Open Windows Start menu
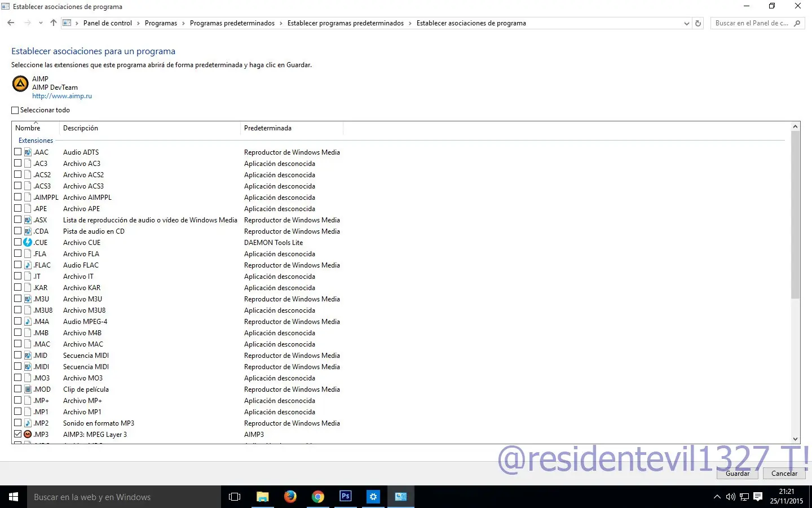Viewport: 812px width, 508px height. click(14, 497)
